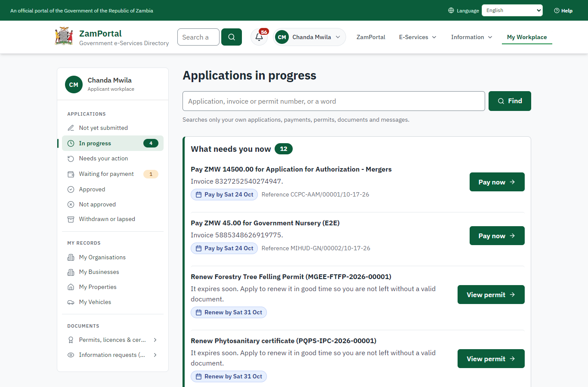This screenshot has height=387, width=588.
Task: Click the What needs you now count 12
Action: pos(284,149)
